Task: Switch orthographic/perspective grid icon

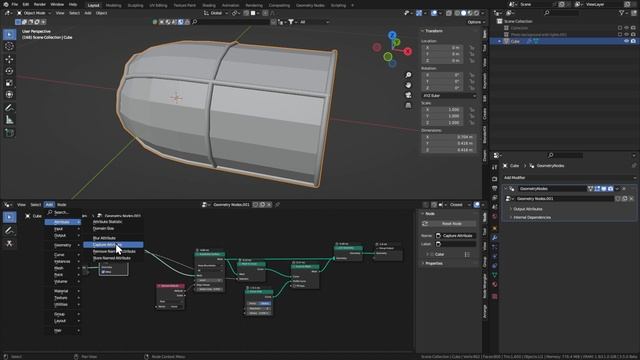Action: (x=408, y=105)
